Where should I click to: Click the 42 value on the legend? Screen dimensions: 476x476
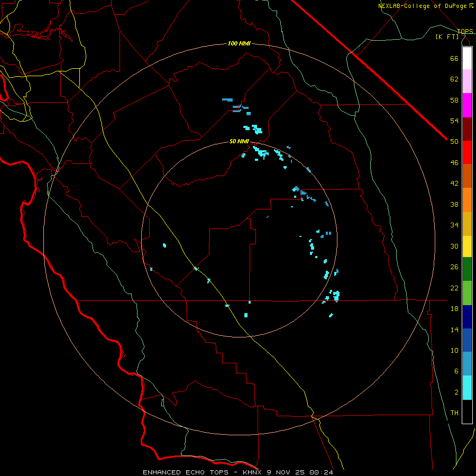(x=454, y=184)
